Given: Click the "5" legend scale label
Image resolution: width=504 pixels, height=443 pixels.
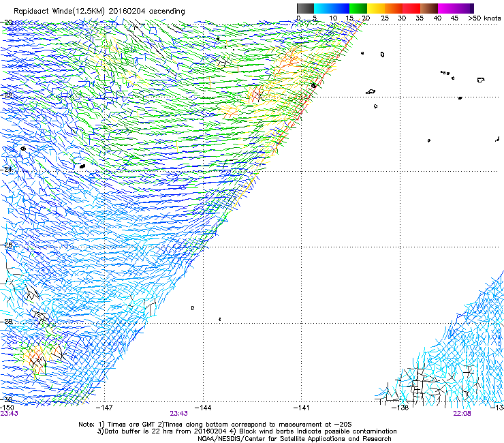Looking at the screenshot, I should (x=315, y=18).
